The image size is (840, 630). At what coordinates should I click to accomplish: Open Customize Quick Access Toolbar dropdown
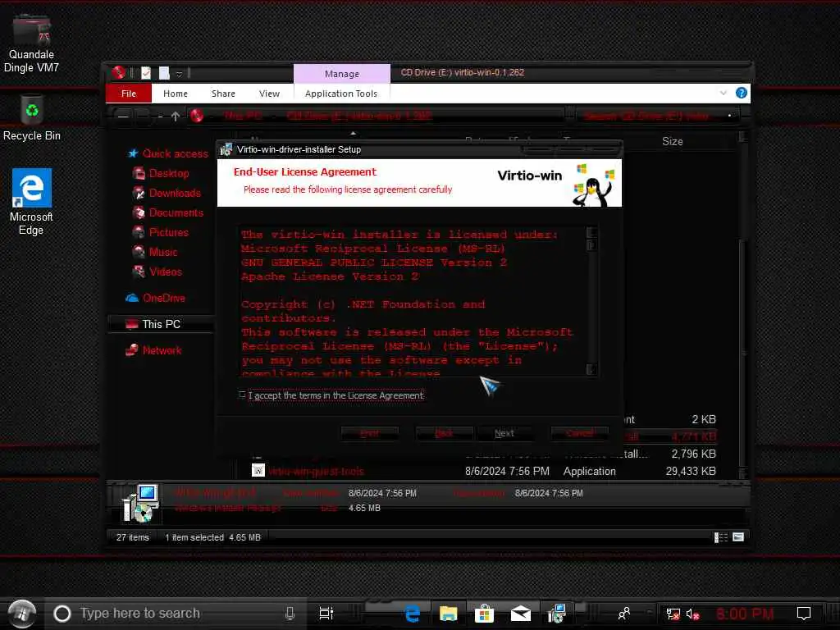(x=180, y=73)
